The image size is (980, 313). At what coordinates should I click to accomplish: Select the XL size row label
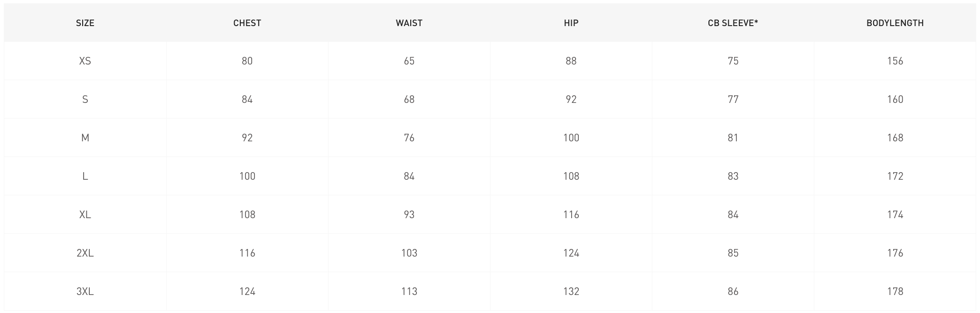pyautogui.click(x=85, y=215)
